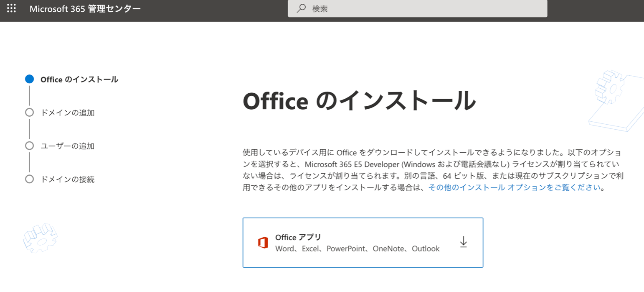Image resolution: width=644 pixels, height=292 pixels.
Task: Click the Office のインストール page heading
Action: pos(359,100)
